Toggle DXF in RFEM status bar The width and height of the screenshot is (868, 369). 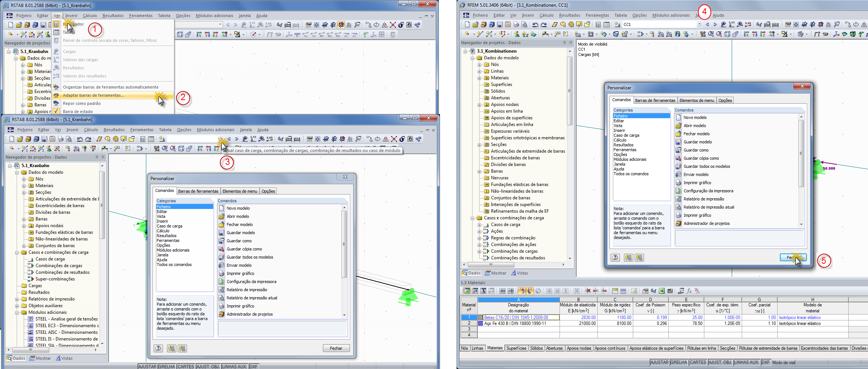pyautogui.click(x=765, y=362)
